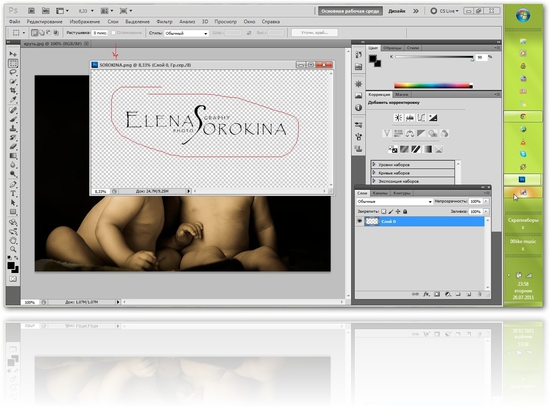Add a Vibrance adjustment
550x408 pixels.
pos(387,133)
